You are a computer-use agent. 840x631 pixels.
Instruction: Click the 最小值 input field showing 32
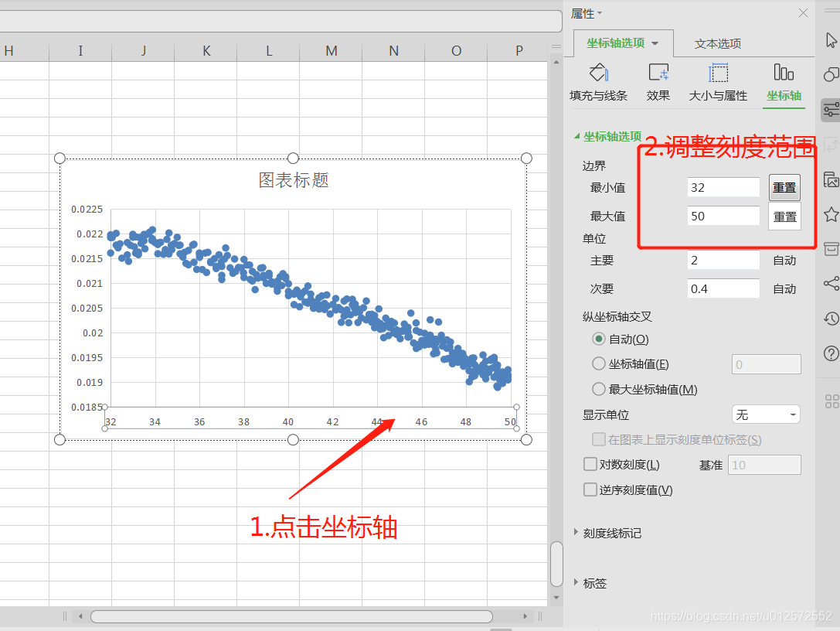(724, 187)
